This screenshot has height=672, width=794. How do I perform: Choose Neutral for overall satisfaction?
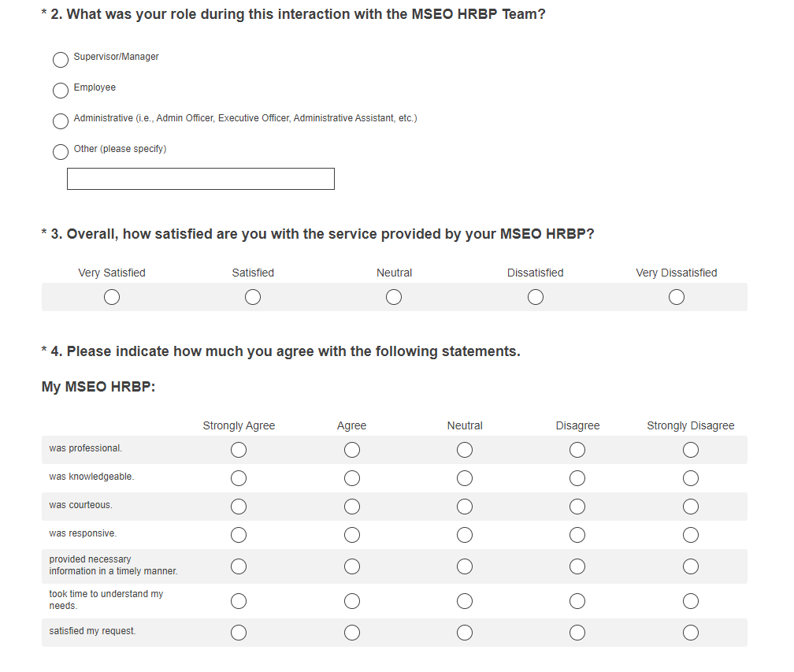(394, 297)
